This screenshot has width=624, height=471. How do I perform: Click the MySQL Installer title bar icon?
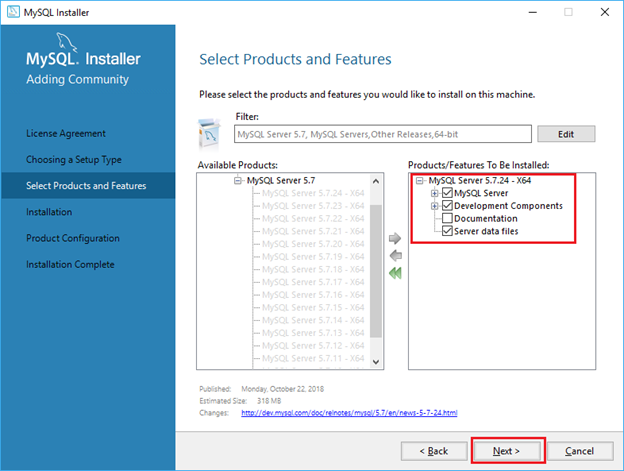pyautogui.click(x=13, y=12)
